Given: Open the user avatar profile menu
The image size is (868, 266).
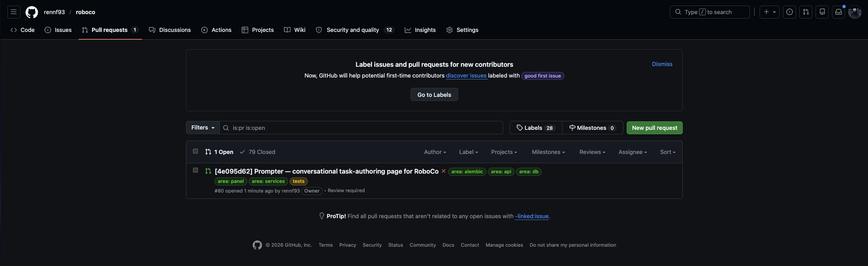Looking at the screenshot, I should click(x=855, y=12).
